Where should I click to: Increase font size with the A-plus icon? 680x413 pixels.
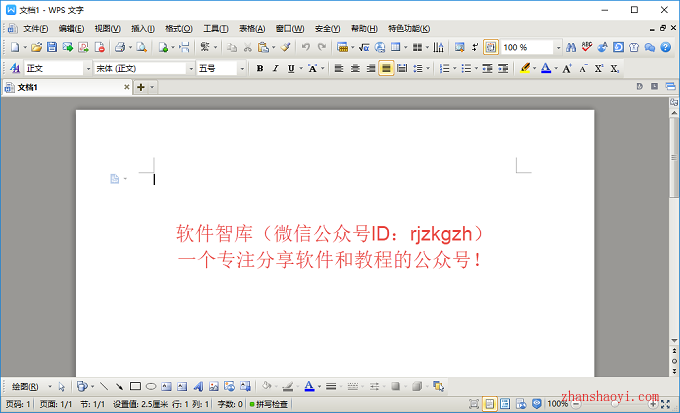[x=567, y=69]
